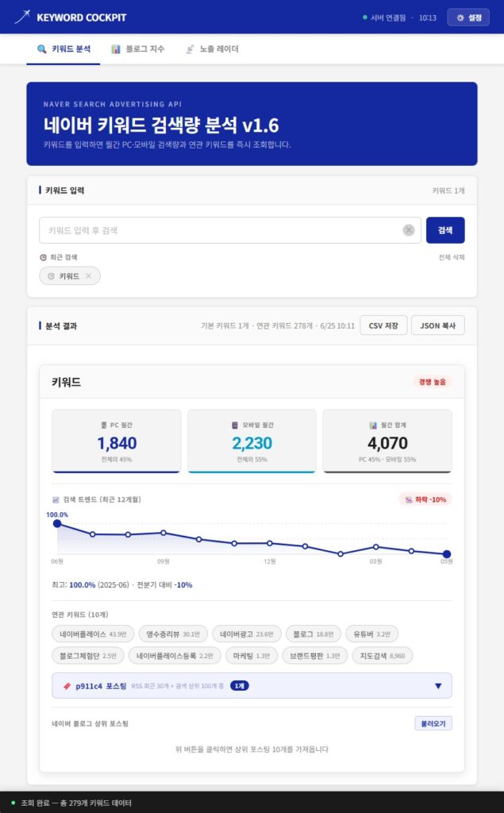This screenshot has height=813, width=504.
Task: Click the 모바일 월간 2,230 card
Action: pyautogui.click(x=252, y=441)
